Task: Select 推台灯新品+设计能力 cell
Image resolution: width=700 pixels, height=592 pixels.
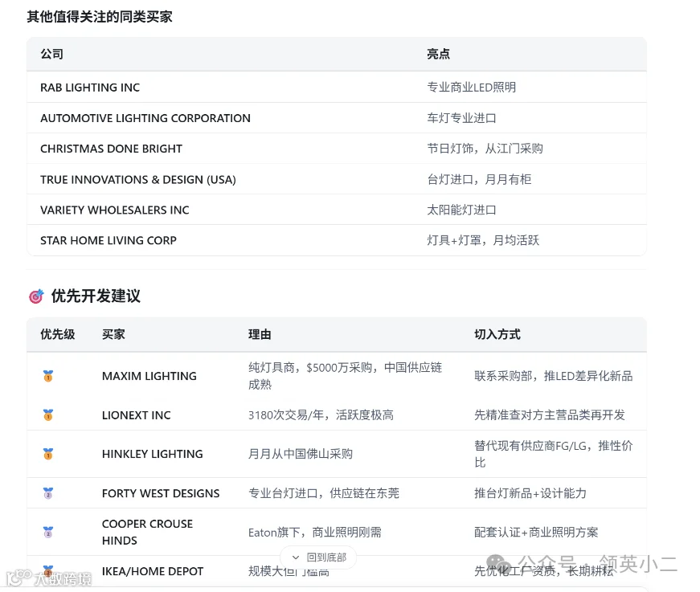Action: coord(530,493)
